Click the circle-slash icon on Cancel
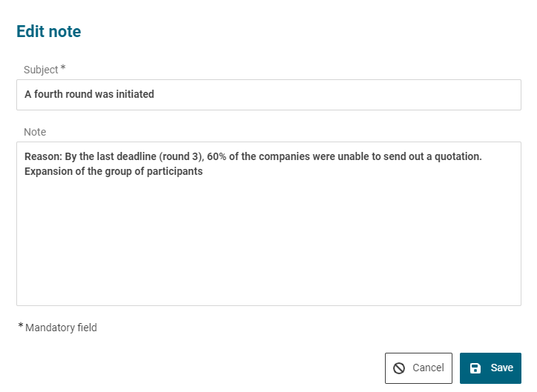The width and height of the screenshot is (537, 392). [x=399, y=368]
